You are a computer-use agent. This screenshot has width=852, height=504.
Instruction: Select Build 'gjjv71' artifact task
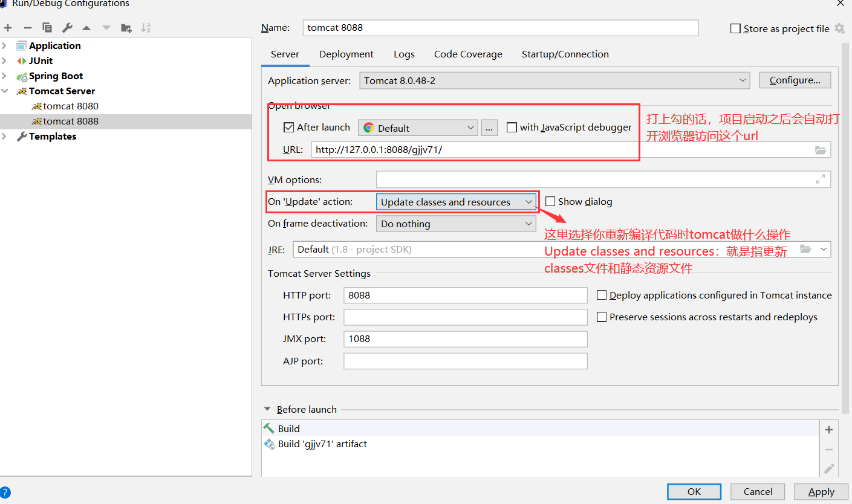point(541,444)
